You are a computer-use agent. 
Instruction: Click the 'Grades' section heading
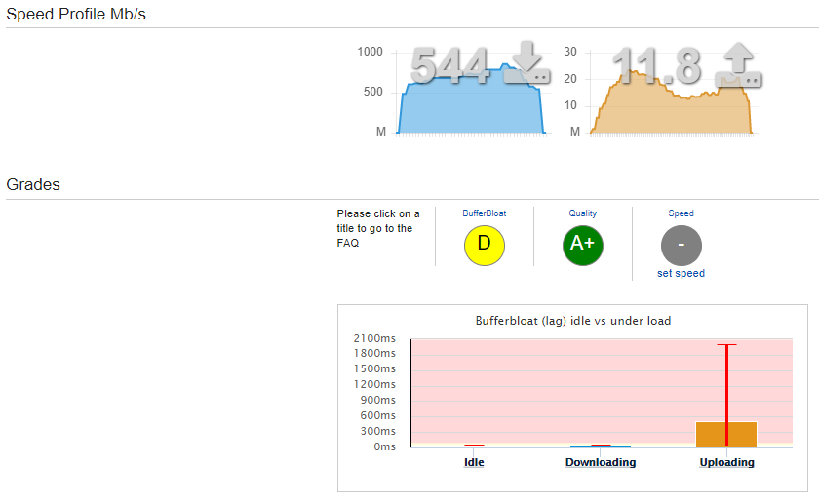click(33, 184)
